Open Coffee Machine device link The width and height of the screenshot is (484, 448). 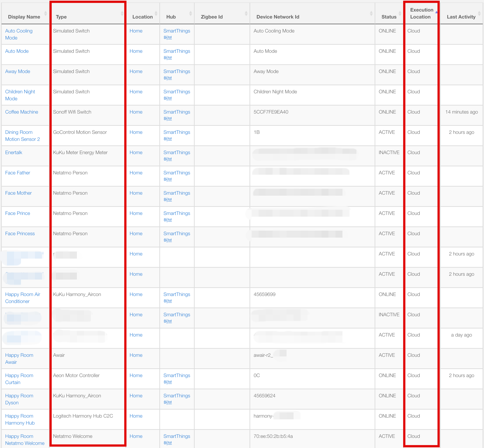[x=21, y=112]
